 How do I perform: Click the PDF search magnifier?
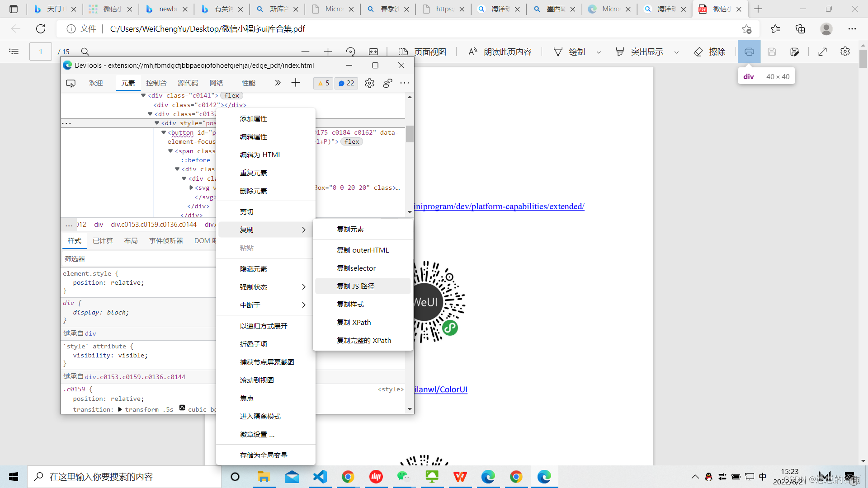[85, 52]
